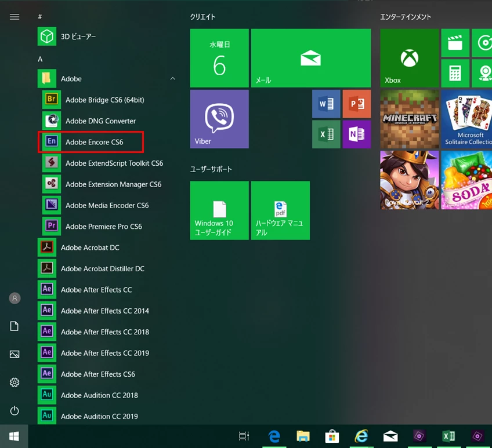Open the Minecraft tile

(410, 119)
